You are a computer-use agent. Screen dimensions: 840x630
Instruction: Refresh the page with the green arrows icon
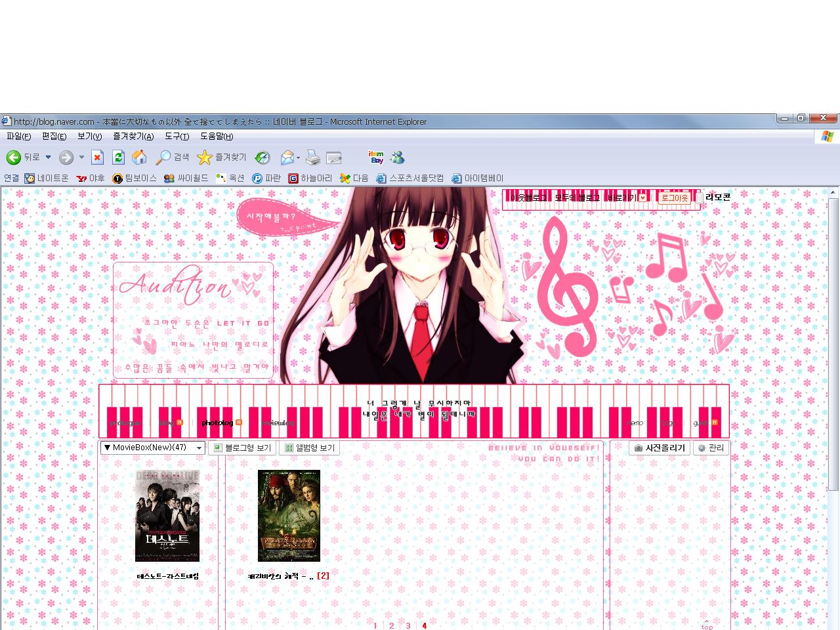click(118, 157)
